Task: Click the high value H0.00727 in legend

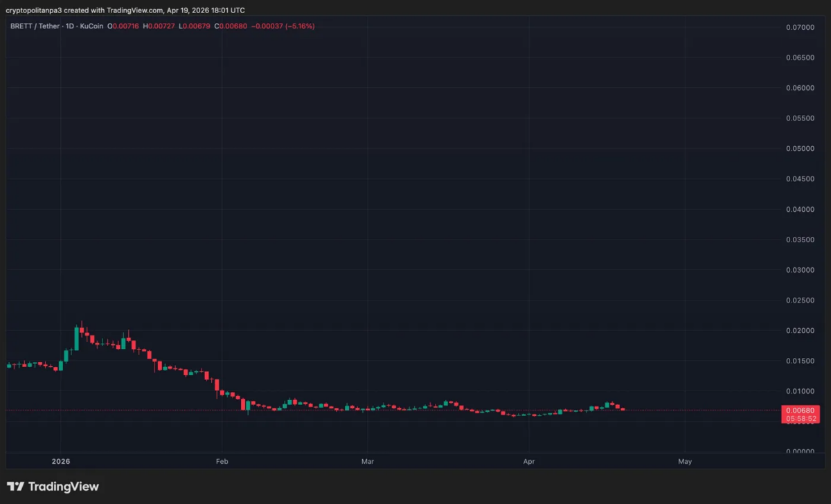Action: [159, 26]
